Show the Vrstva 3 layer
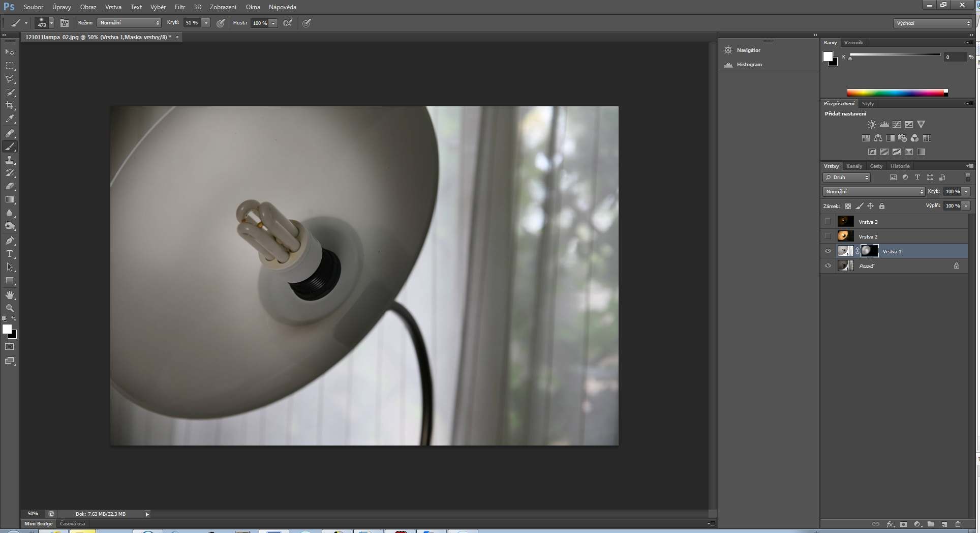 [828, 222]
